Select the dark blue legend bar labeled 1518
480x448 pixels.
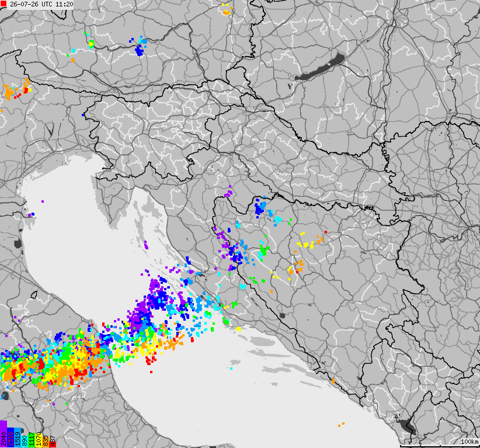11,437
